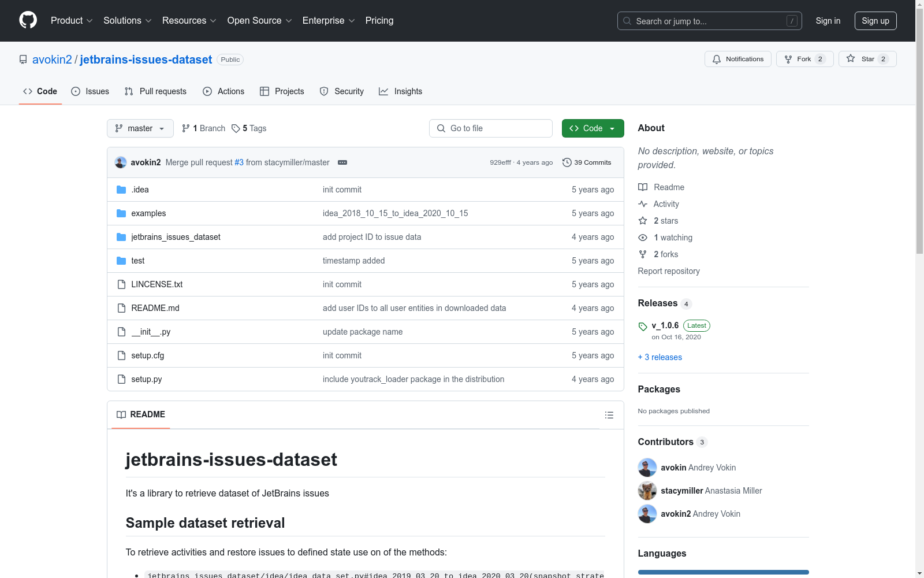Screen dimensions: 924x578
Task: Open the 1 Branch link
Action: [203, 128]
